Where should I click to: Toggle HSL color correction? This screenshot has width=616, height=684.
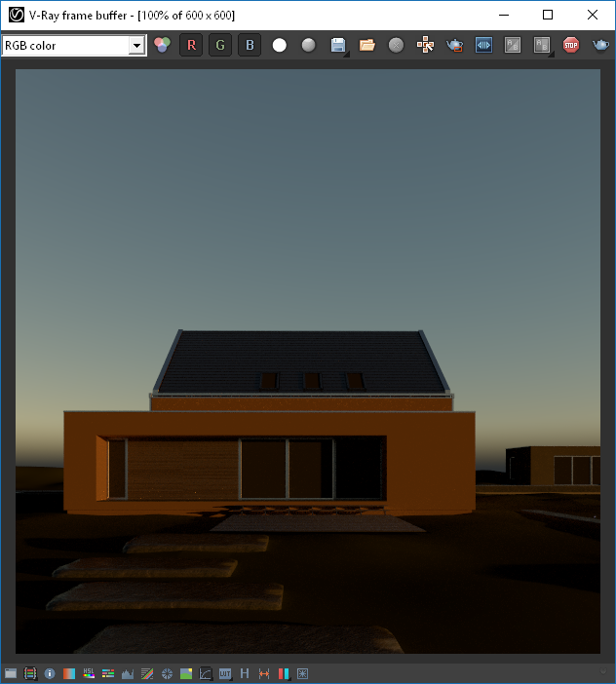(89, 673)
